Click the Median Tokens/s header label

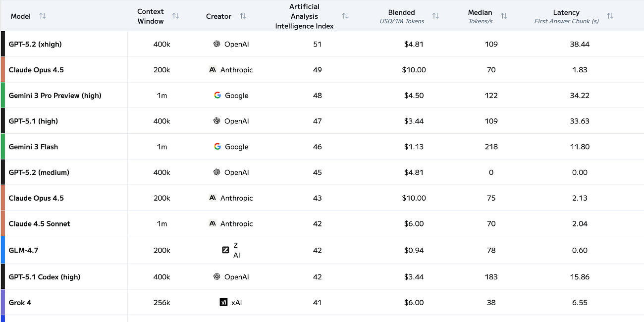481,16
